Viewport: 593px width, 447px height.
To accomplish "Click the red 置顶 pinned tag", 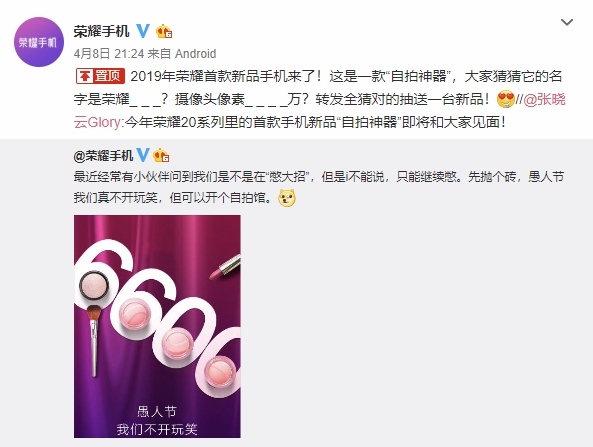I will tap(101, 76).
